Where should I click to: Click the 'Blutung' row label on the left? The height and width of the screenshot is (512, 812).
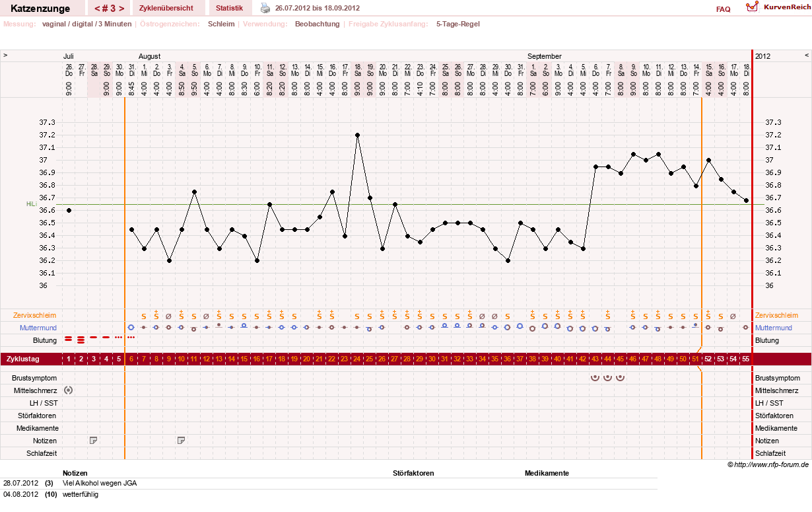click(45, 340)
